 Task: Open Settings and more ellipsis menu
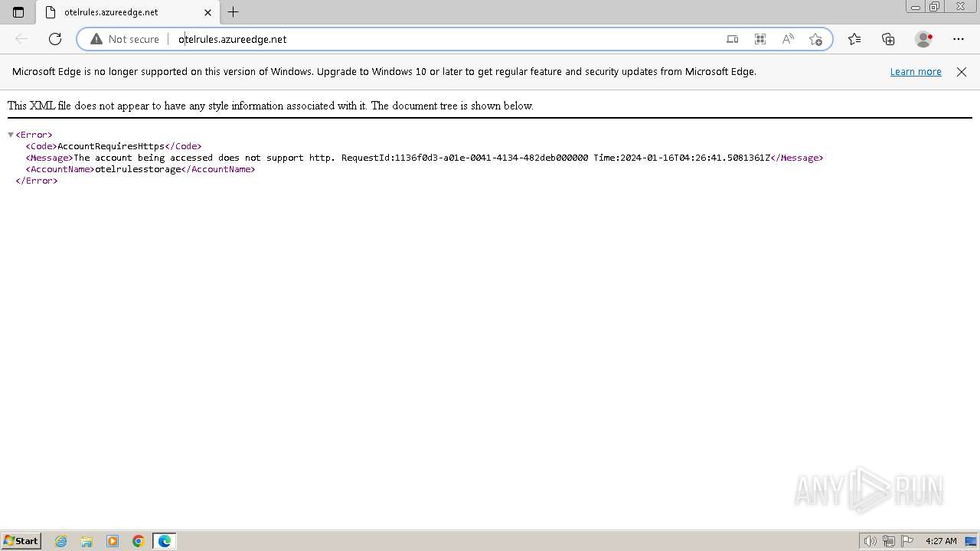coord(959,39)
